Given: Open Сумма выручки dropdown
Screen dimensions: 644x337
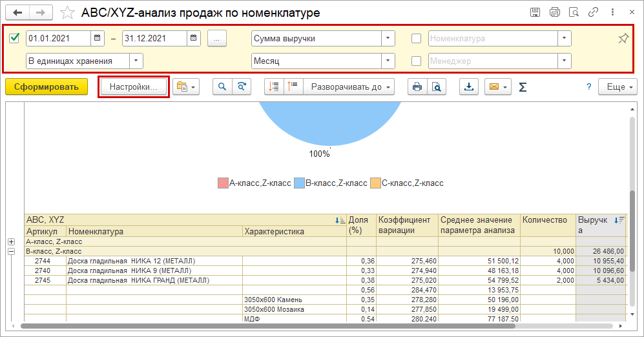Looking at the screenshot, I should (x=388, y=38).
